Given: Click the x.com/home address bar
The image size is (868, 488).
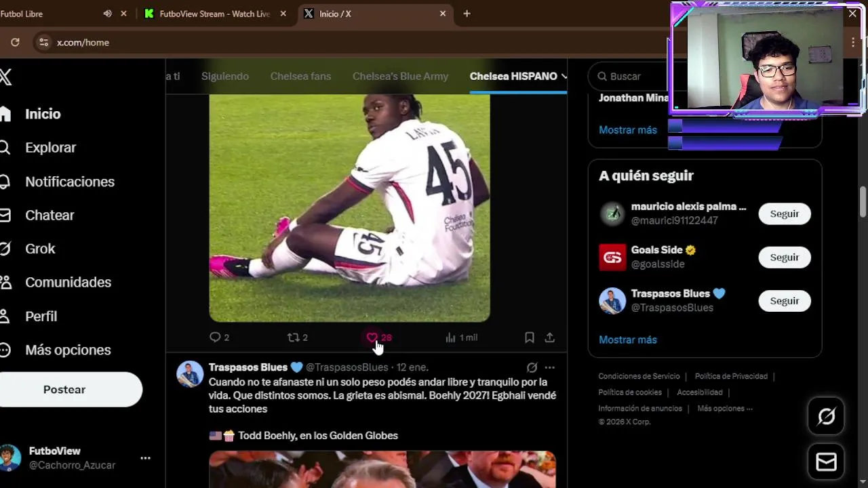Looking at the screenshot, I should 82,42.
